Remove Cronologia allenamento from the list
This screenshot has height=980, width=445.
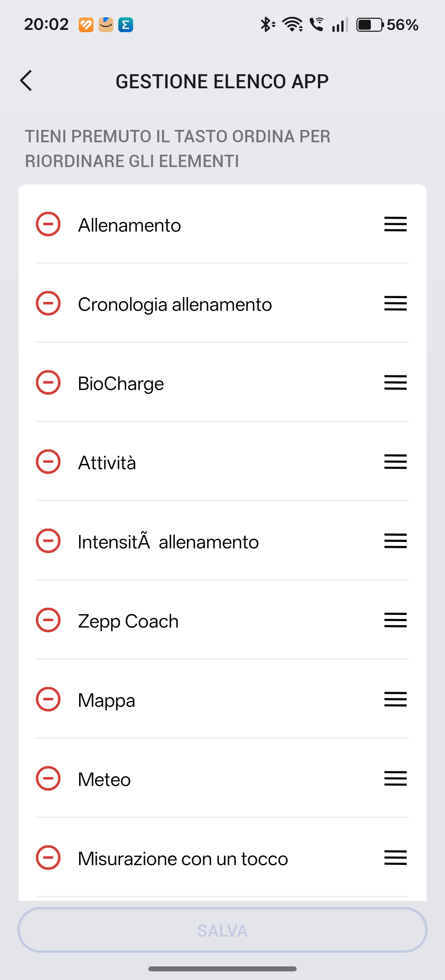click(48, 304)
